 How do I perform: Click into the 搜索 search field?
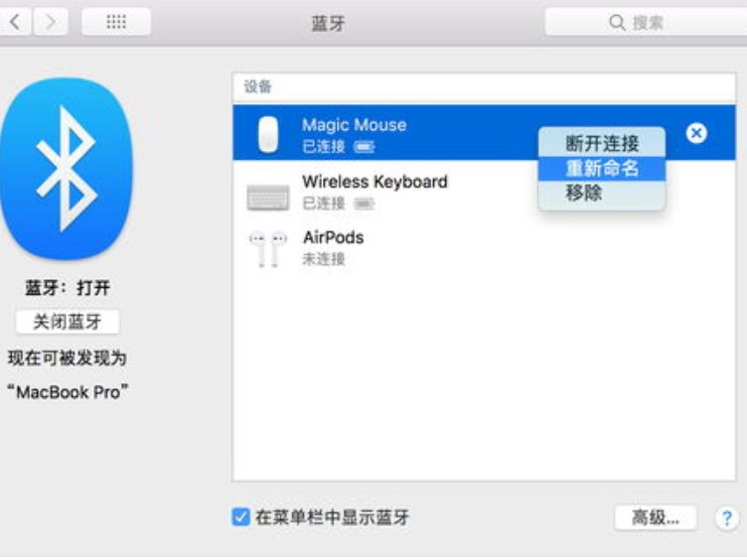point(646,22)
